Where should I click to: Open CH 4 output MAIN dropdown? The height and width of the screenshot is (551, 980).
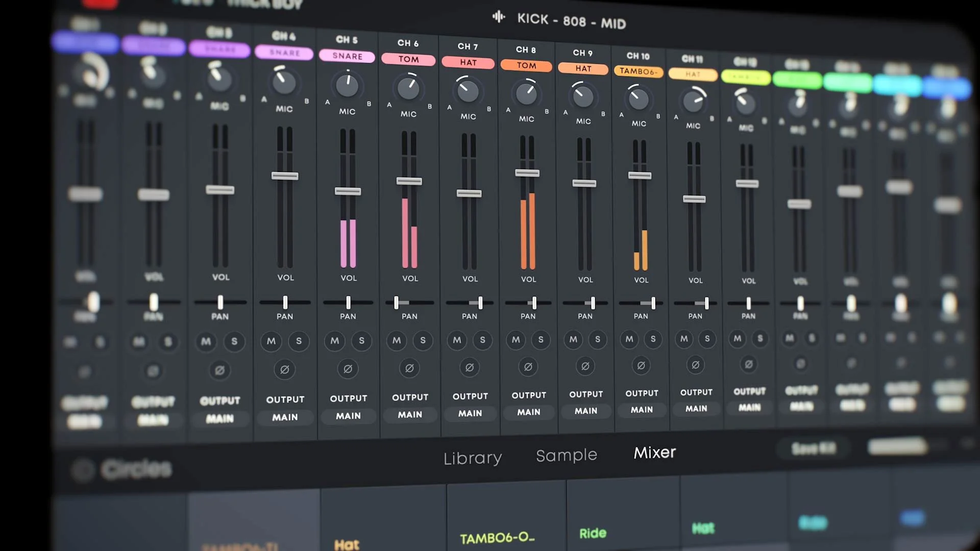(x=285, y=417)
